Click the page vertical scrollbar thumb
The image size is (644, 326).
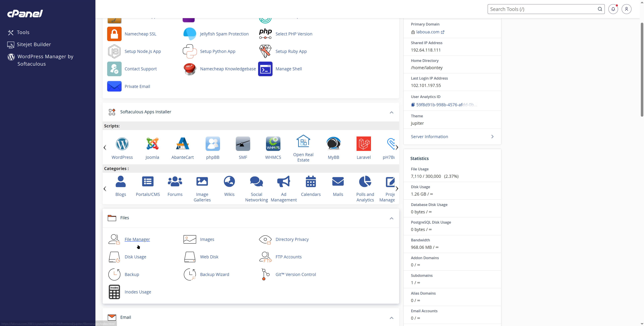[642, 69]
